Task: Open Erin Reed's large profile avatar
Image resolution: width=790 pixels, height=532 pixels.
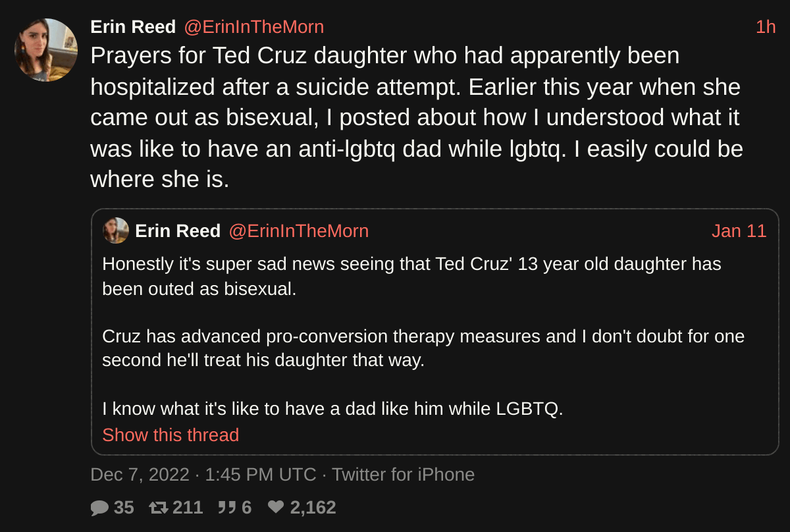Action: coord(46,50)
